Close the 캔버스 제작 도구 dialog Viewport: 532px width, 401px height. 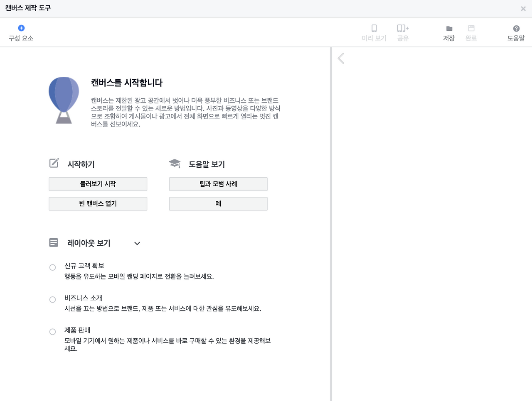(x=523, y=8)
